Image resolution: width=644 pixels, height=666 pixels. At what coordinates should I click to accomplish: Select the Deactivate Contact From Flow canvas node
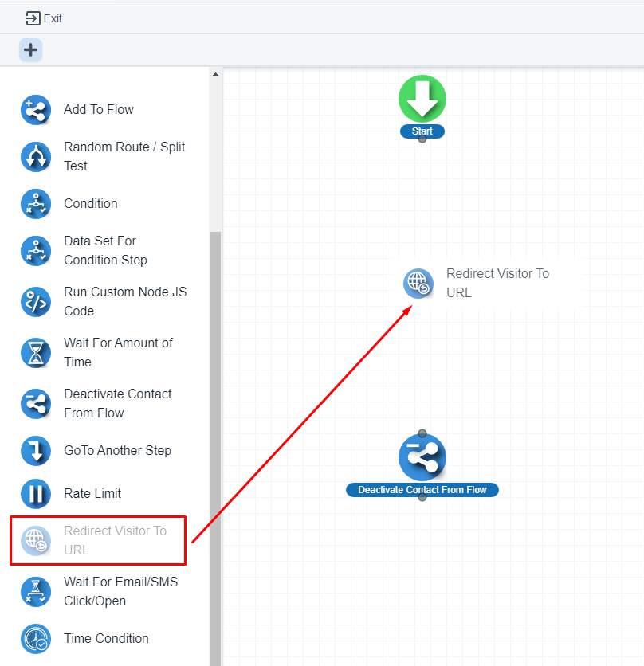[422, 458]
